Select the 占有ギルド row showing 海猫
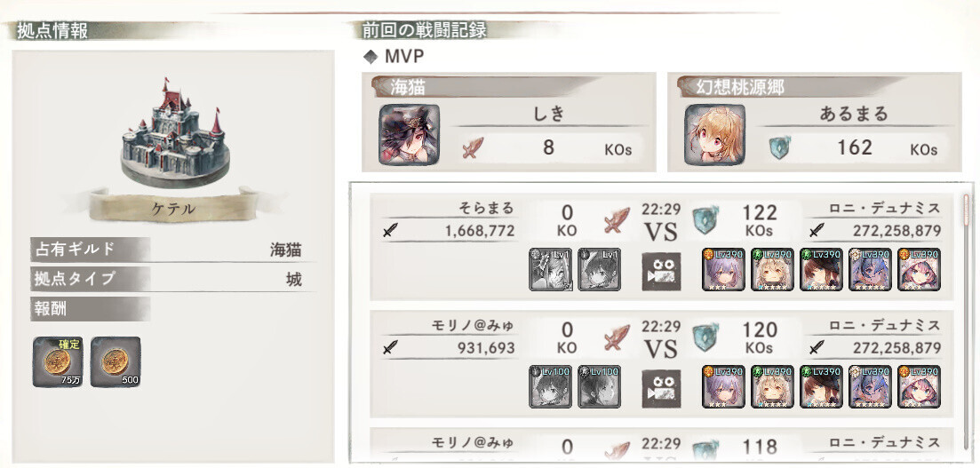Viewport: 980px width, 468px height. [172, 250]
